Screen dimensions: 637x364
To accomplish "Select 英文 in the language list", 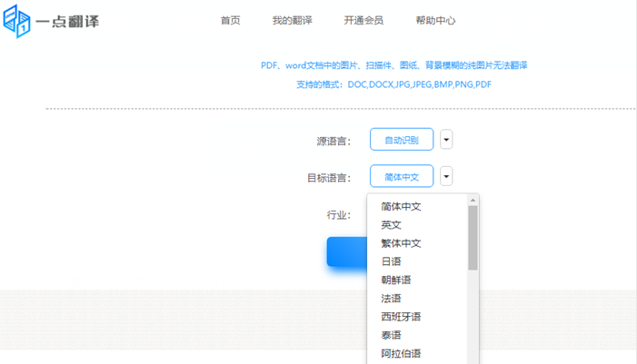I will (392, 225).
